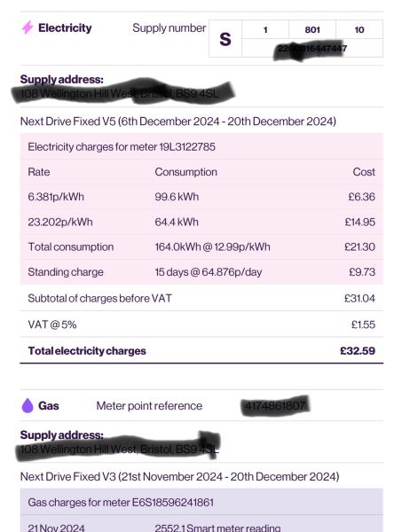Screen dimensions: 394x532
Task: Select the 99.6 kWh consumption value
Action: click(x=177, y=197)
